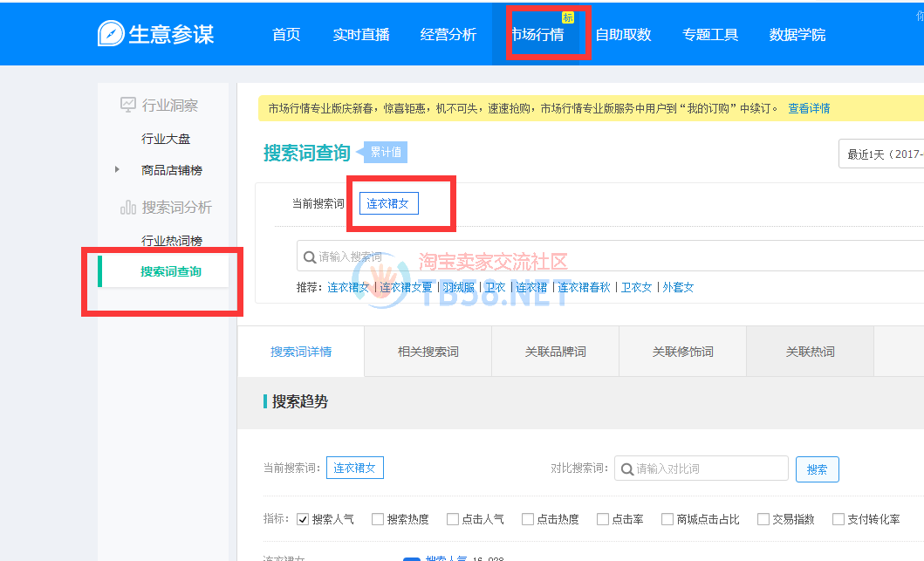Expand the 商品店铺榜 tree arrow
924x561 pixels.
[117, 169]
